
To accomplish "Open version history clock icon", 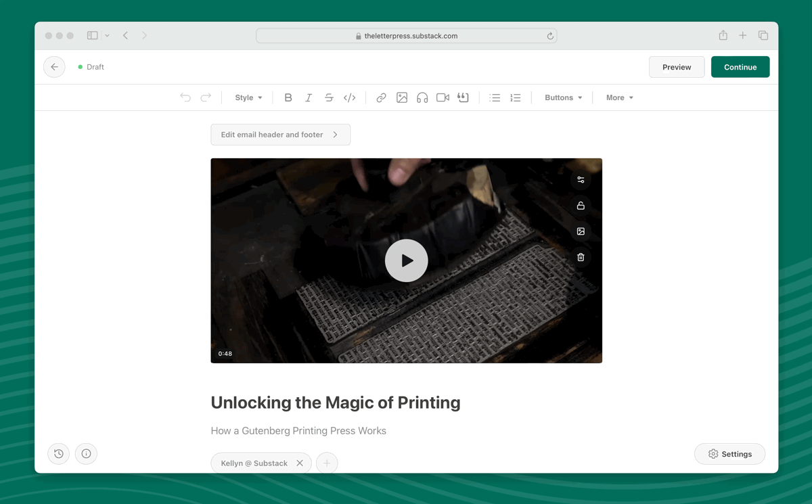I will pyautogui.click(x=59, y=454).
